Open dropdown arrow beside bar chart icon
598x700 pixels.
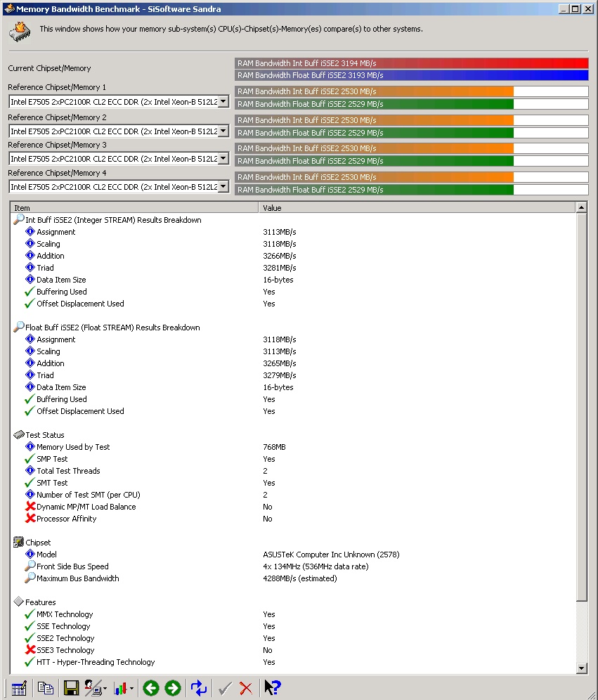pyautogui.click(x=131, y=688)
